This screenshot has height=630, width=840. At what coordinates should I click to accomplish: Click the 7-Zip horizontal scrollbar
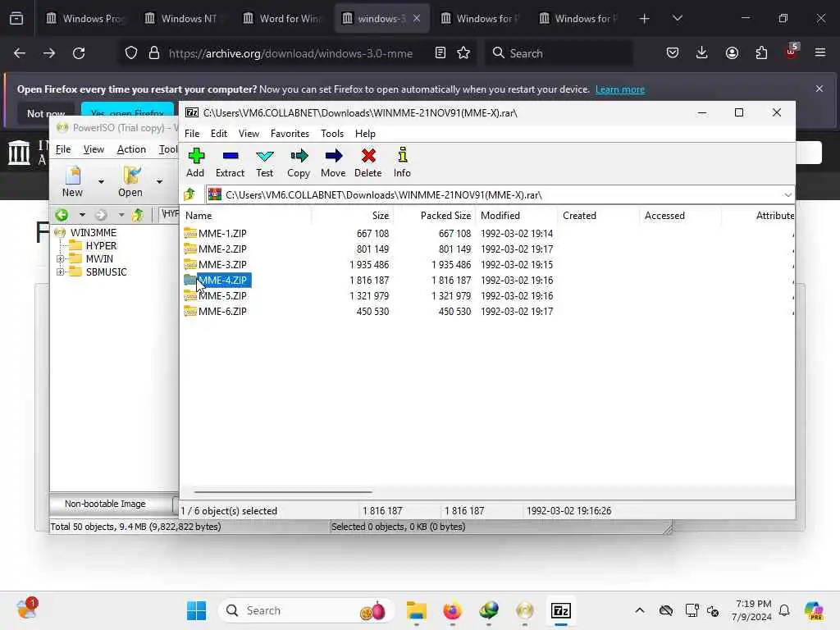click(283, 491)
